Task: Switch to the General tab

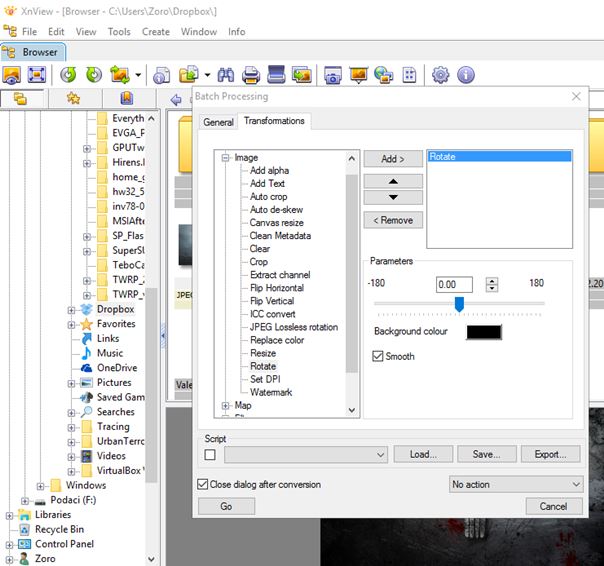Action: pos(218,122)
